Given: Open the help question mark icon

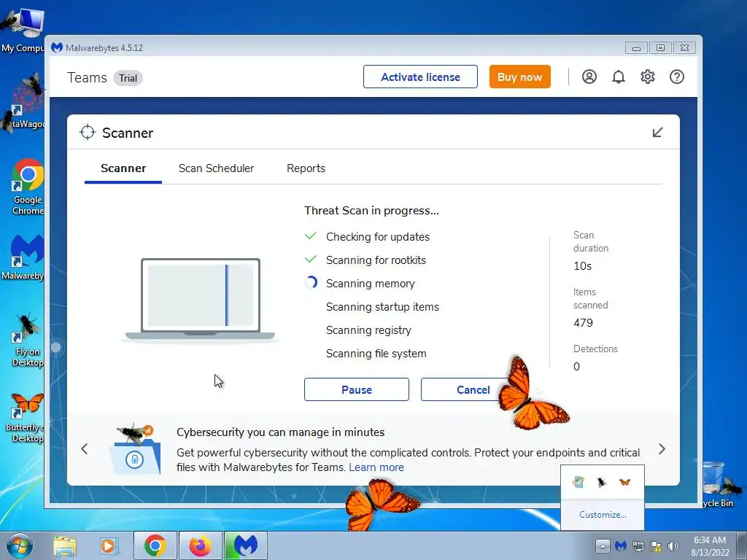Looking at the screenshot, I should [x=676, y=77].
